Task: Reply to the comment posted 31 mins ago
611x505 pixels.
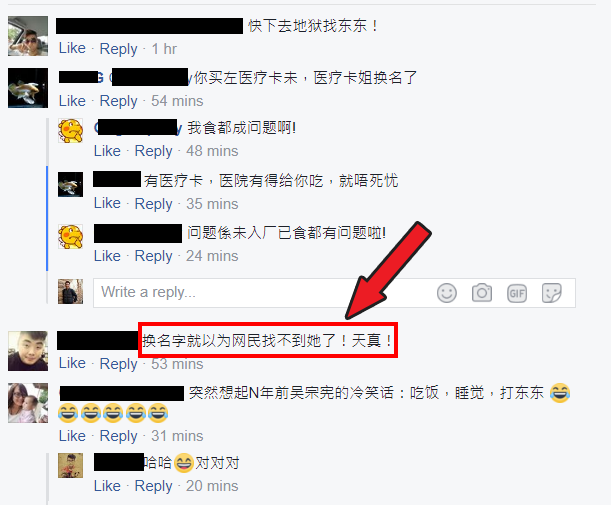Action: point(118,436)
